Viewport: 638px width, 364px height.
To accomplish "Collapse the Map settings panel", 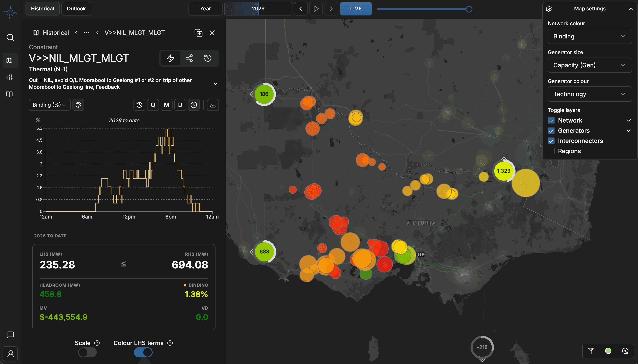I will point(631,9).
